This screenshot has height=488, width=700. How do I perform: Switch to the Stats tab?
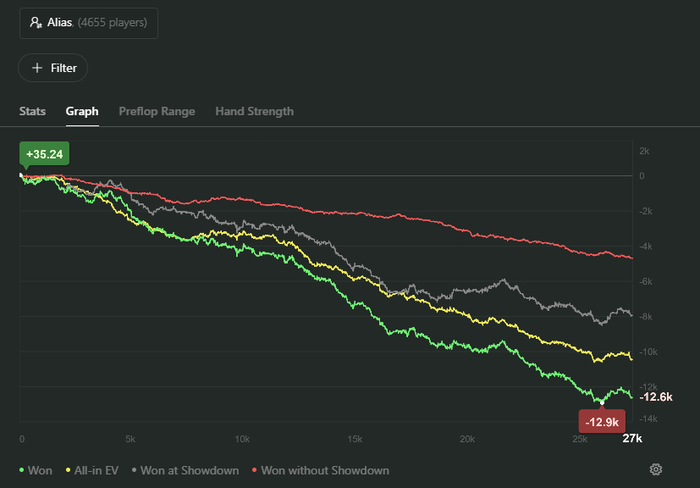coord(32,111)
